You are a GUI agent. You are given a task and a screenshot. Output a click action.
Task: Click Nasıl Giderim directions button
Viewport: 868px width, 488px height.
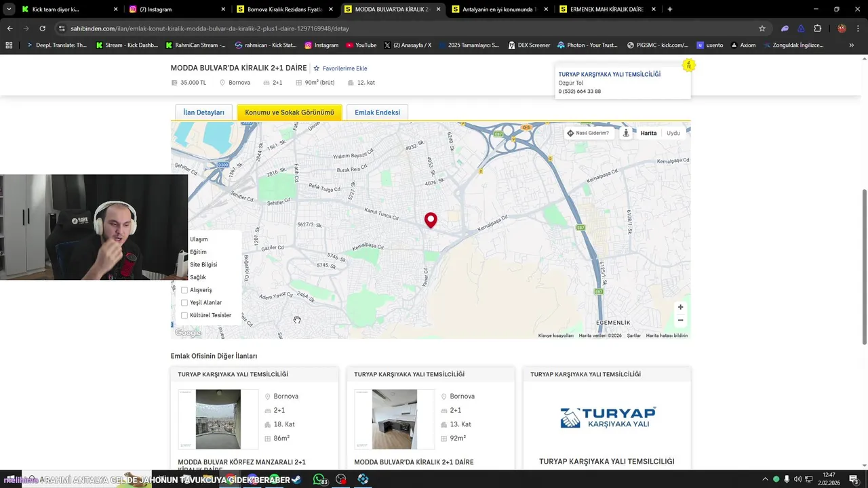588,133
